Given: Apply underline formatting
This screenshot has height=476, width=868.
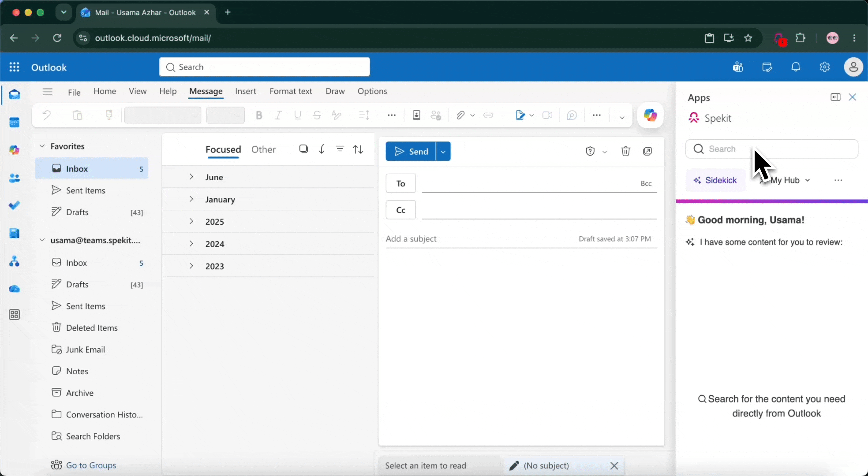Looking at the screenshot, I should [x=298, y=115].
